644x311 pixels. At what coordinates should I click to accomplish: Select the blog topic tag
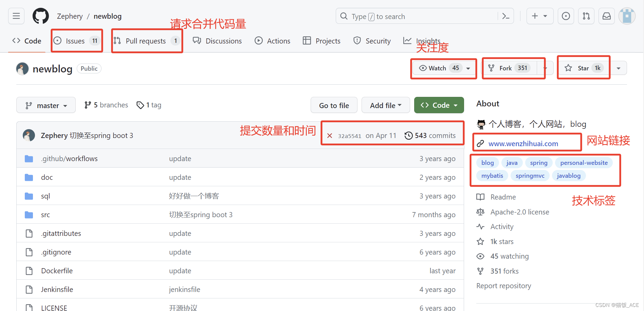click(x=487, y=163)
